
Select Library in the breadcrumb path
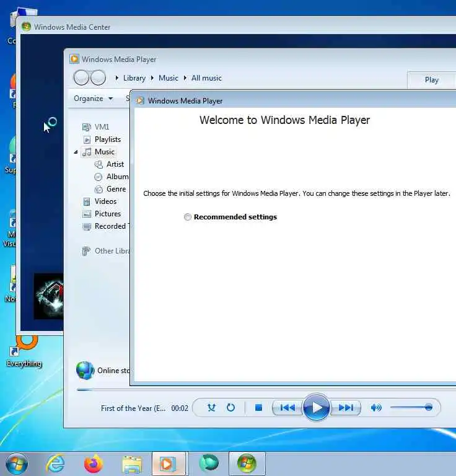tap(134, 78)
